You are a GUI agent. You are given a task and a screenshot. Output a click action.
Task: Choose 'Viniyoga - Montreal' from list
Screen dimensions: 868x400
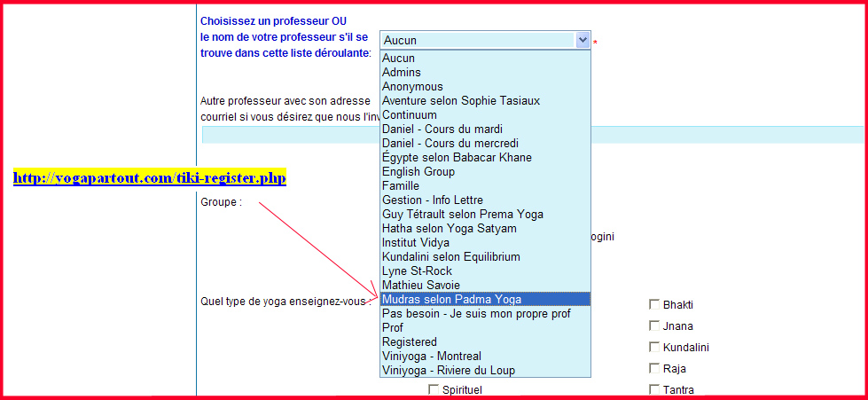pyautogui.click(x=432, y=357)
